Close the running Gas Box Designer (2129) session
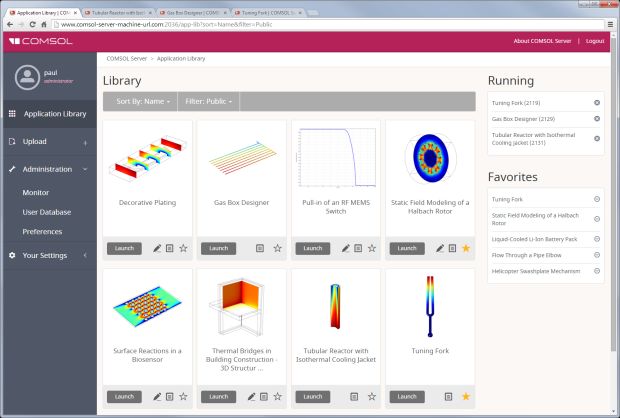The height and width of the screenshot is (418, 620). click(x=597, y=119)
